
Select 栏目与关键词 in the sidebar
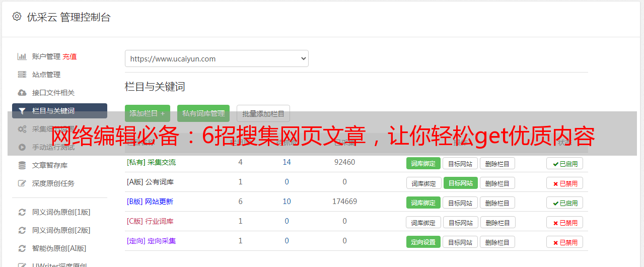coord(59,111)
